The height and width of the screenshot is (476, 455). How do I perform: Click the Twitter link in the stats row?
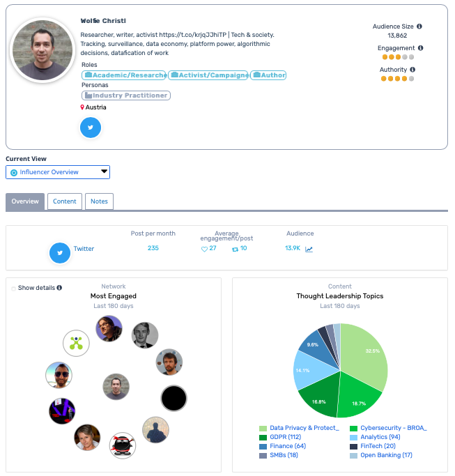pos(84,249)
